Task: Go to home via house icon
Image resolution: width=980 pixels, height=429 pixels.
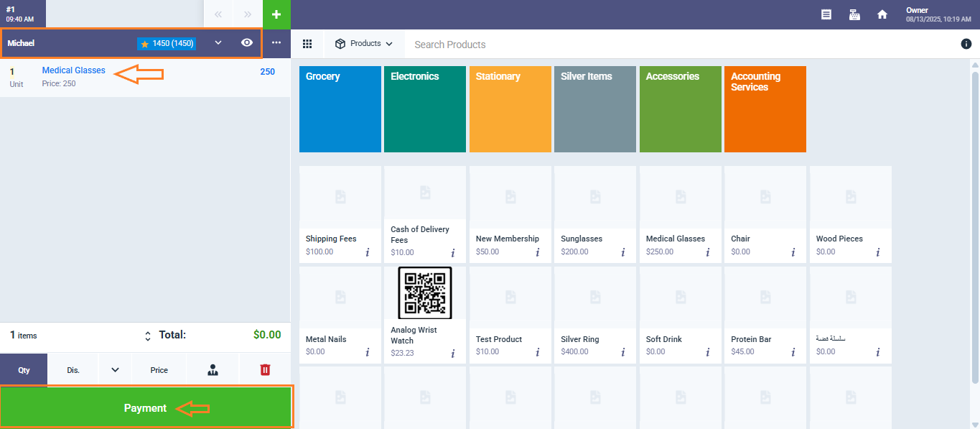Action: 882,14
